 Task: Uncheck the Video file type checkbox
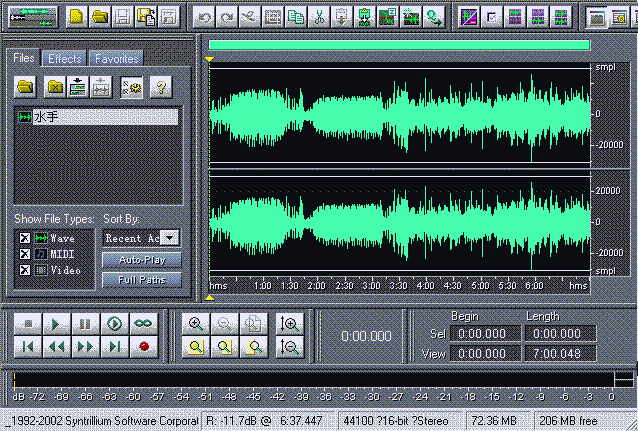[x=25, y=270]
